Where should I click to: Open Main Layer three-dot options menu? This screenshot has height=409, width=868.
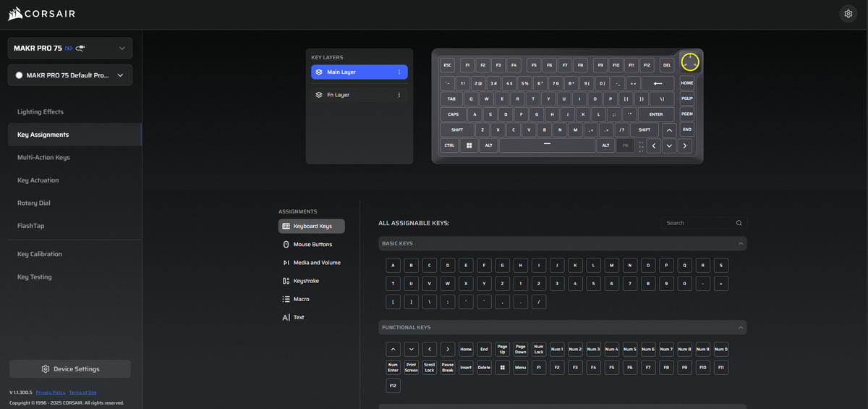[399, 72]
